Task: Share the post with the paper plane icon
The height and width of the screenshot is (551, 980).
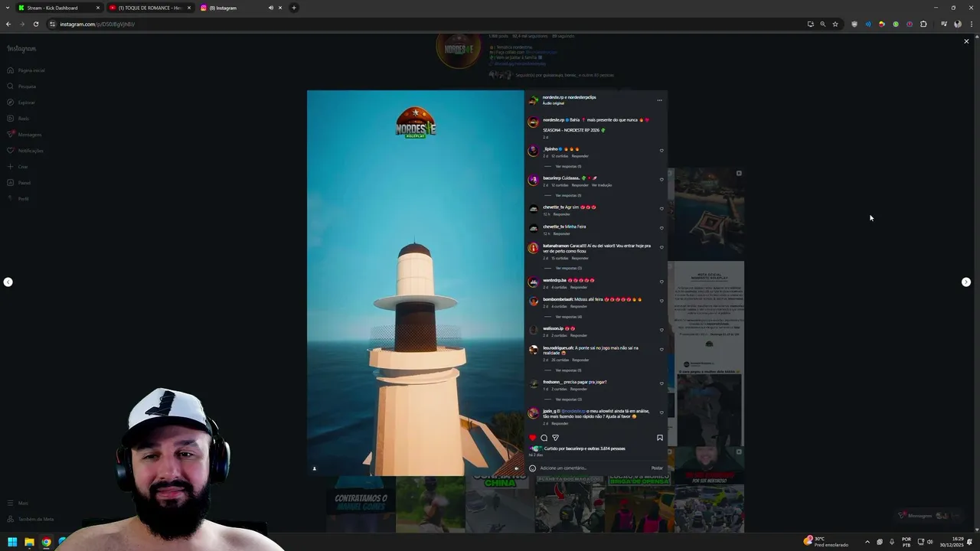Action: [x=556, y=438]
